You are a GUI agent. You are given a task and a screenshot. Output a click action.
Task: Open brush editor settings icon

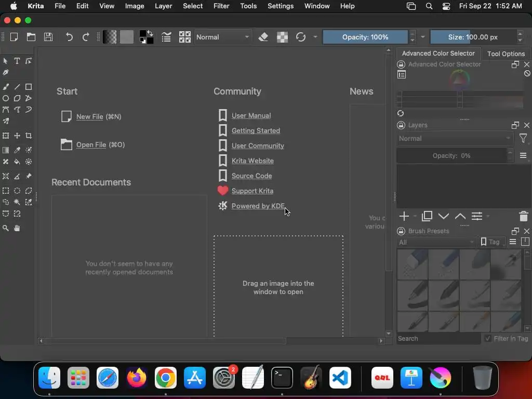[166, 37]
